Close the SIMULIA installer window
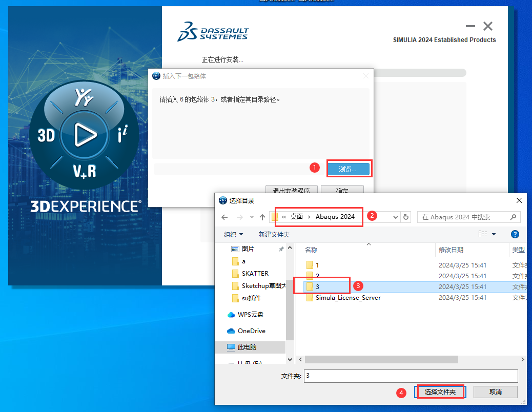The image size is (532, 412). (488, 26)
